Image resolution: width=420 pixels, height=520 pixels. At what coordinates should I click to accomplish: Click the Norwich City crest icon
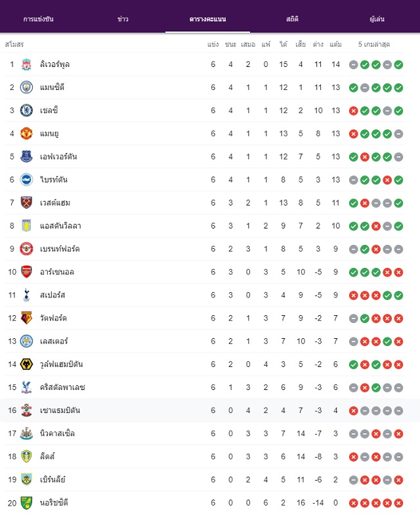point(26,503)
